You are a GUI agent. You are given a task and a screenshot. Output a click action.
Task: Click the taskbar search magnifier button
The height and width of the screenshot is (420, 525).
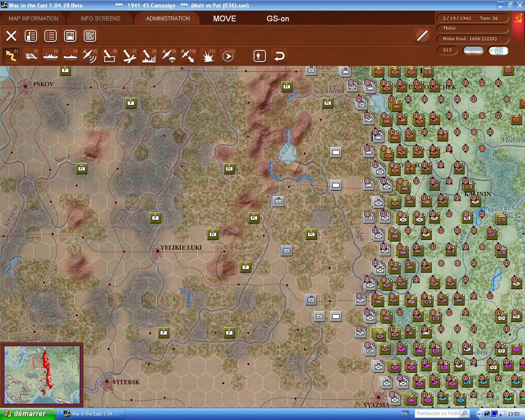tap(465, 413)
